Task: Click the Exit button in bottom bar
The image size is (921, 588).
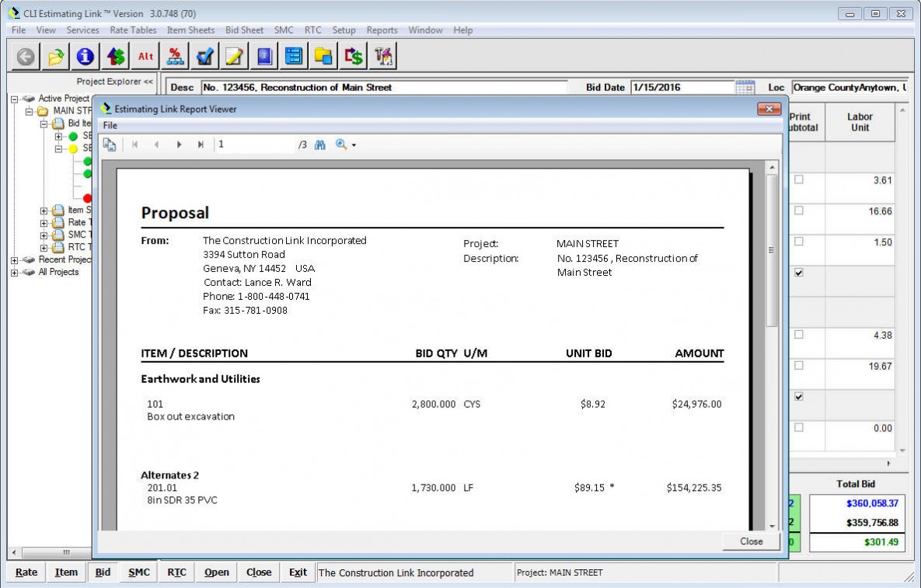Action: pos(298,572)
